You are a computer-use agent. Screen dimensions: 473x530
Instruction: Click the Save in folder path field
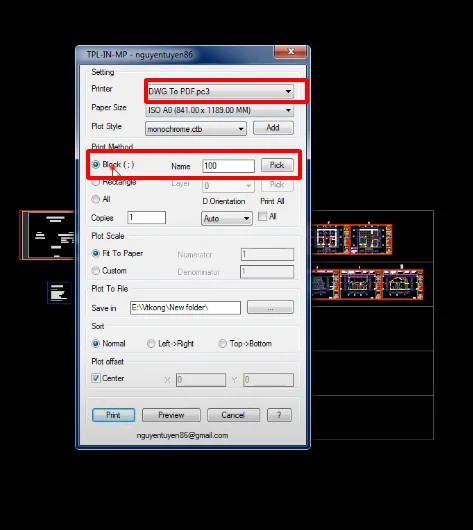coord(185,308)
